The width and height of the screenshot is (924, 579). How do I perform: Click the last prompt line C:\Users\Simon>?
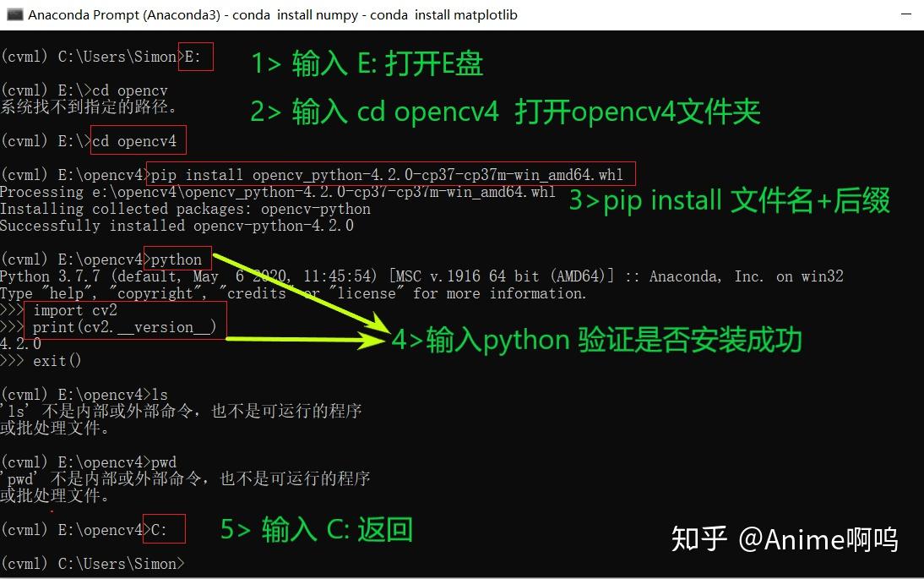93,563
